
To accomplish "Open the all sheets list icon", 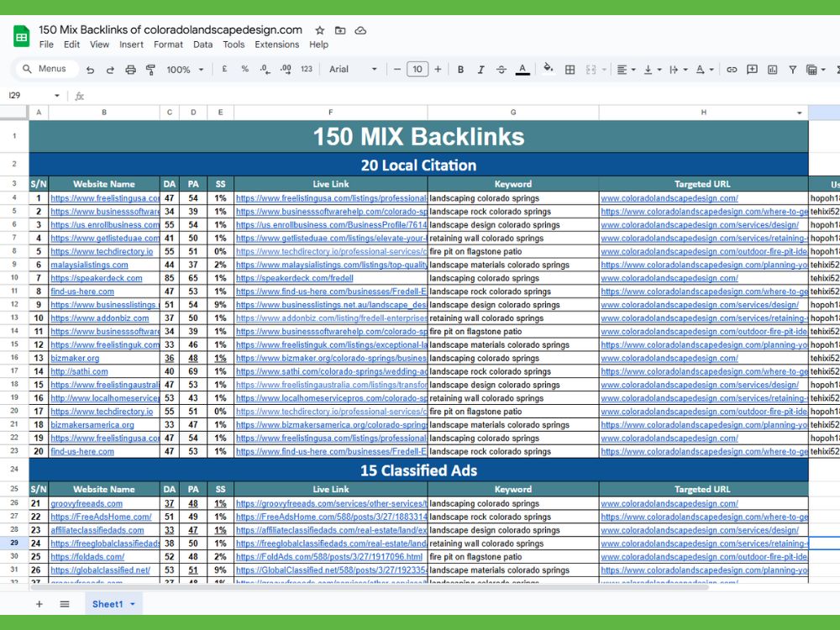I will click(65, 604).
